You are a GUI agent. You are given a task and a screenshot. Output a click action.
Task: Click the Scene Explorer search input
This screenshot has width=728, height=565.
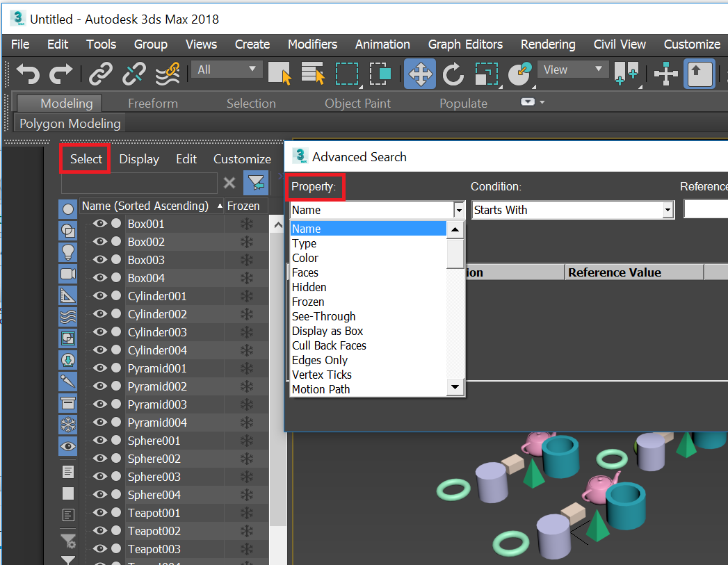point(139,183)
